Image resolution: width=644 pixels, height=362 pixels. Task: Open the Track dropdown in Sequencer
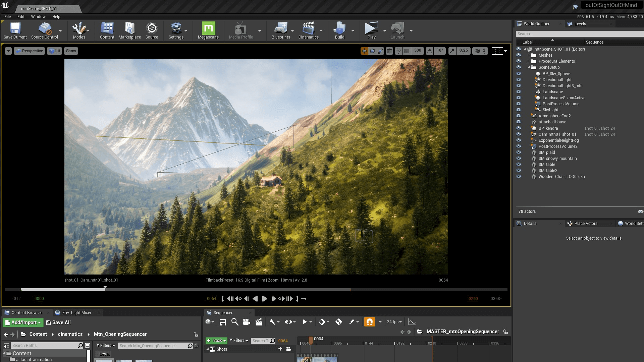coord(216,341)
